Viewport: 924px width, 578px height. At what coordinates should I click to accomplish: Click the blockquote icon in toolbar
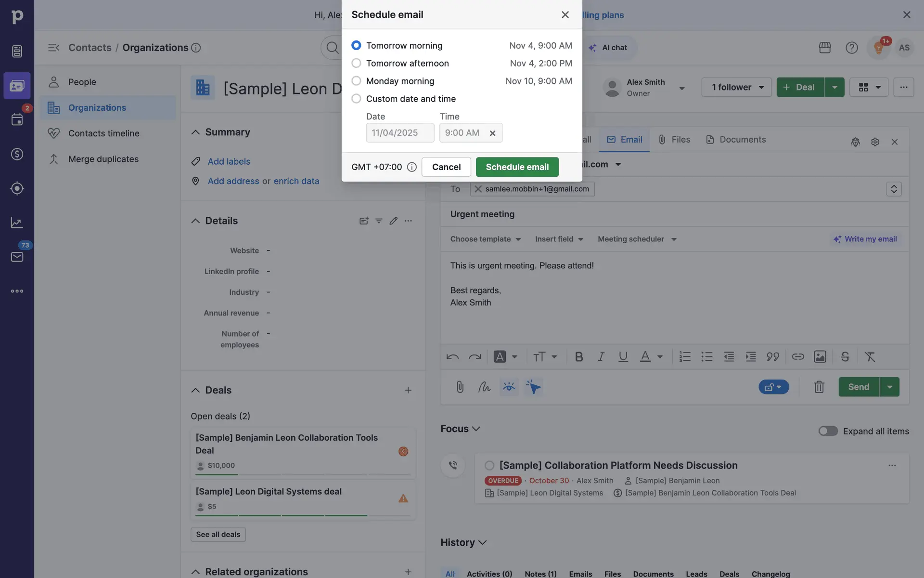772,357
